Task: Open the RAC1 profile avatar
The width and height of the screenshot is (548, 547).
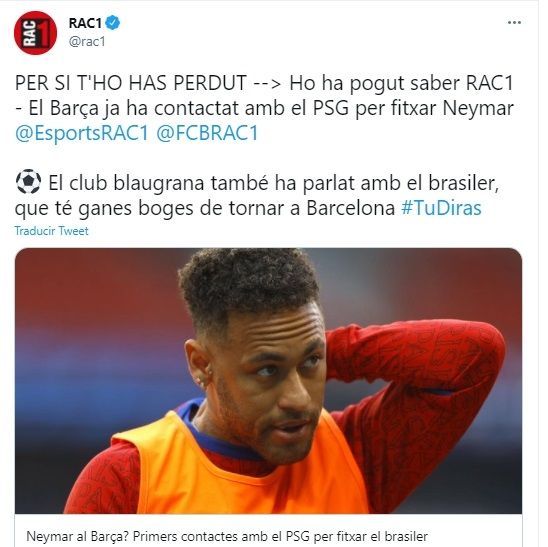Action: pyautogui.click(x=35, y=33)
